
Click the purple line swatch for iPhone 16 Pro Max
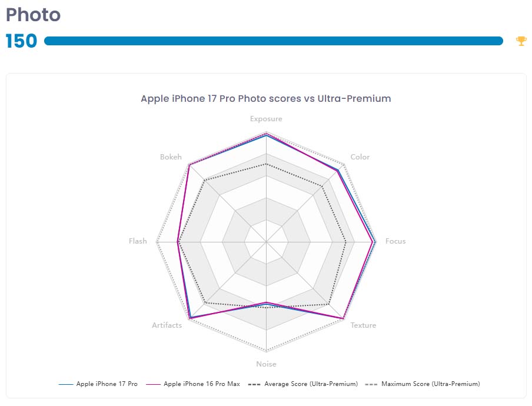point(152,384)
